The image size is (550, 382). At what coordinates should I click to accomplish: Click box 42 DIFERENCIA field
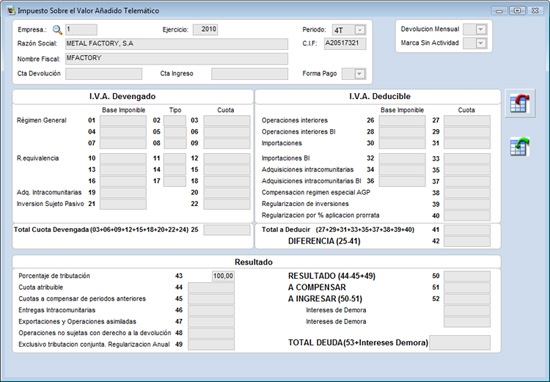coord(467,241)
